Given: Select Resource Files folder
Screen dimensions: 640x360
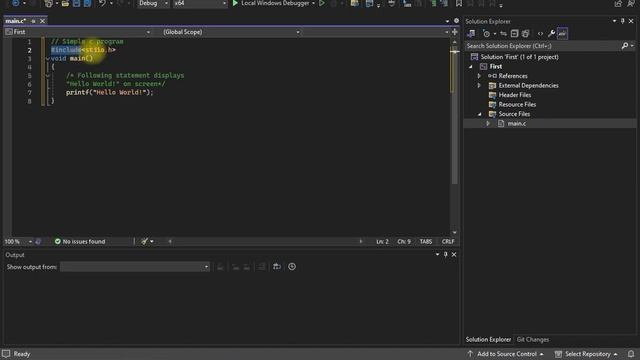Looking at the screenshot, I should [517, 104].
